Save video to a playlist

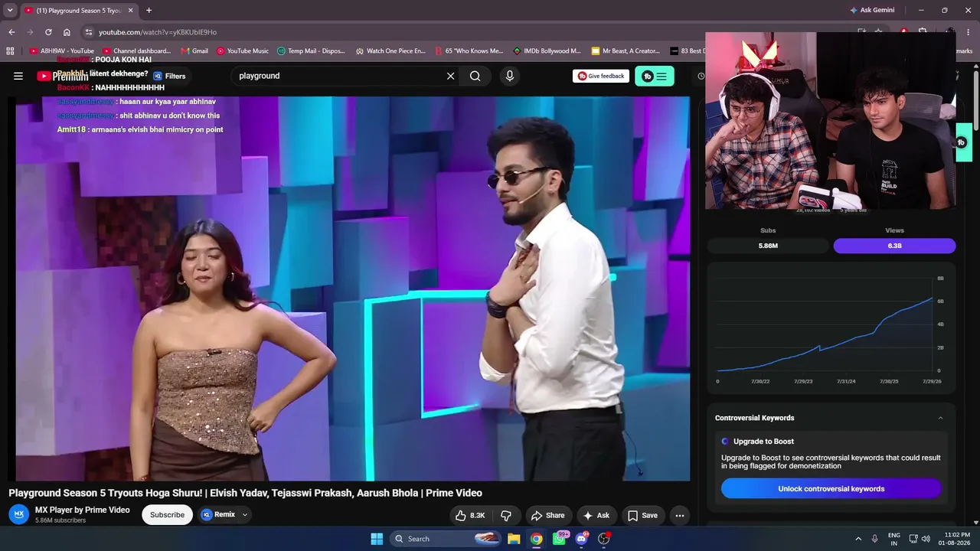tap(642, 516)
